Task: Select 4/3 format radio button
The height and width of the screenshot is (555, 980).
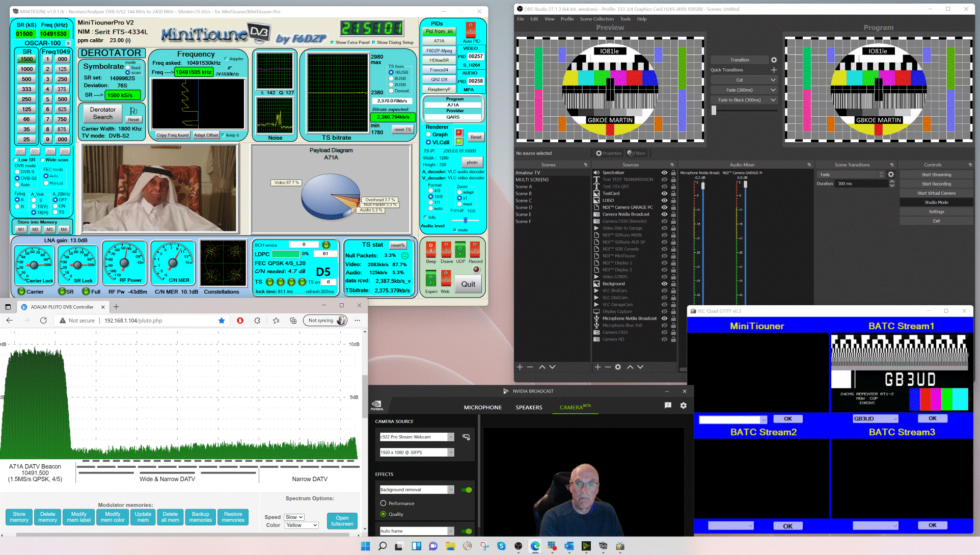Action: coord(430,191)
